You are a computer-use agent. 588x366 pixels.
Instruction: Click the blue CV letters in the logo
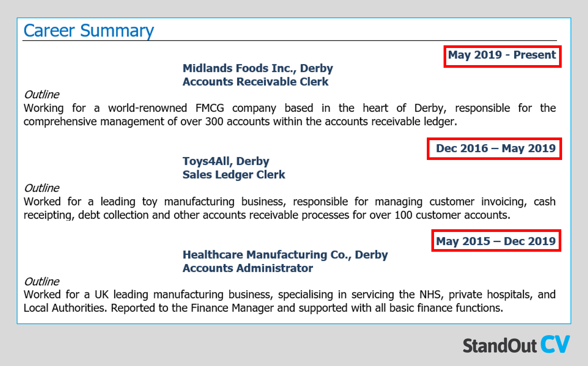[555, 344]
